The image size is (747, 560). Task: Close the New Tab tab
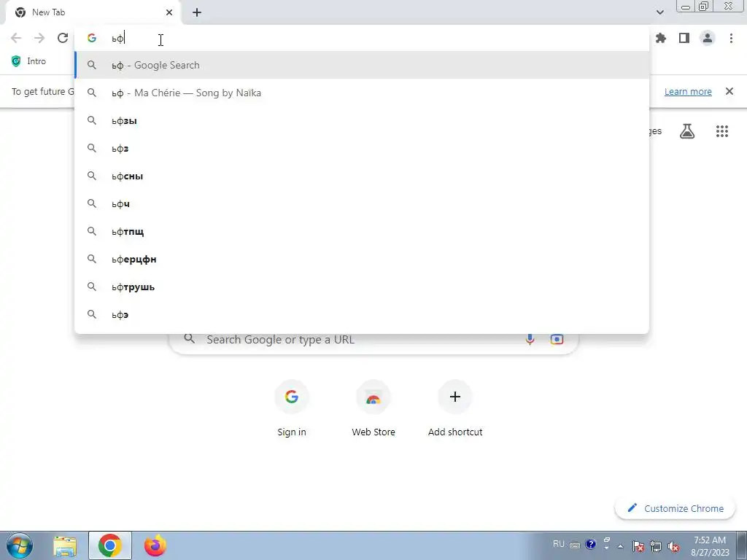(x=169, y=12)
